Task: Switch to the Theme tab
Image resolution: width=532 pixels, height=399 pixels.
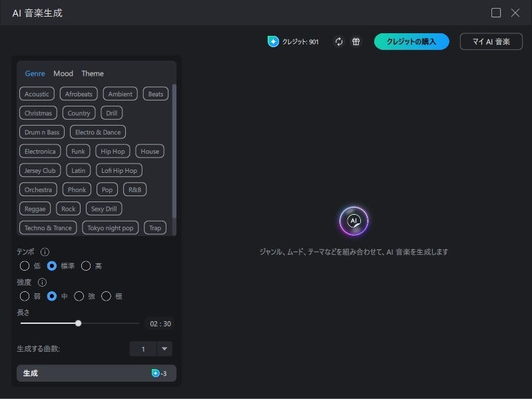Action: coord(93,74)
